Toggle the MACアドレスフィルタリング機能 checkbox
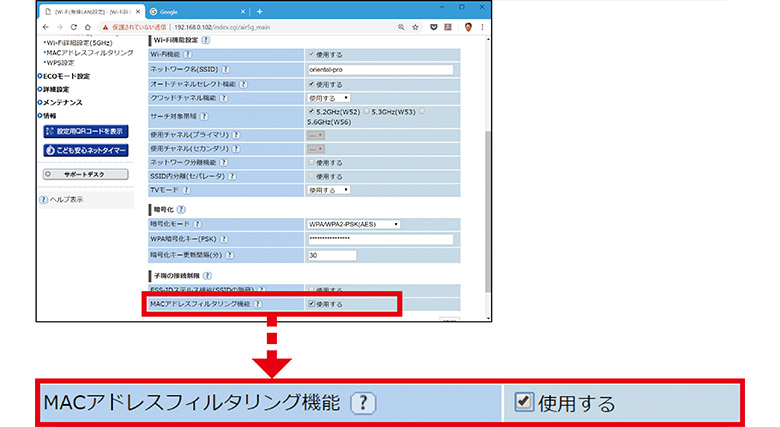 click(x=312, y=303)
